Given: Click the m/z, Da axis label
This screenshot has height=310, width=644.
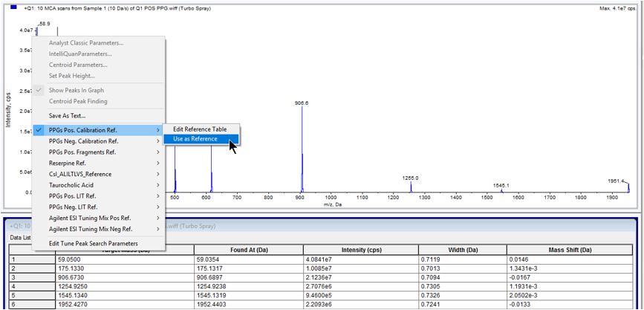Looking at the screenshot, I should click(x=333, y=204).
